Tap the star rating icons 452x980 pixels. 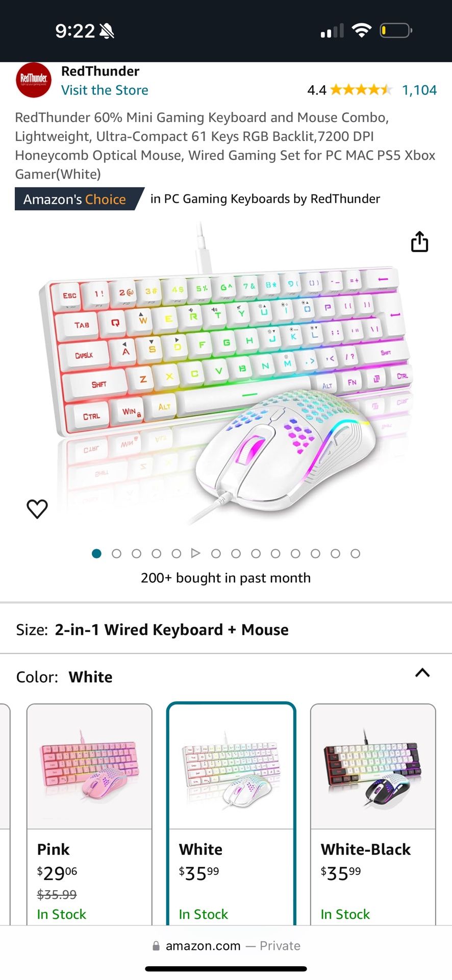pyautogui.click(x=361, y=90)
